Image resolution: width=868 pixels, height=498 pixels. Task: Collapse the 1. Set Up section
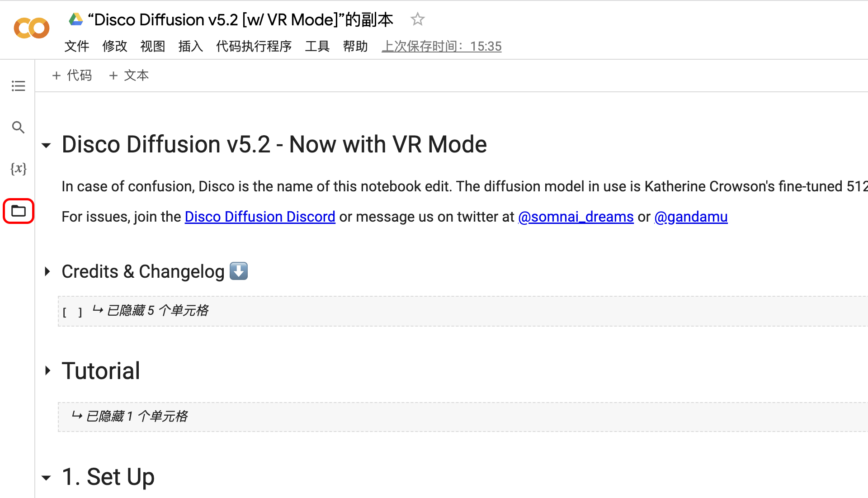46,478
